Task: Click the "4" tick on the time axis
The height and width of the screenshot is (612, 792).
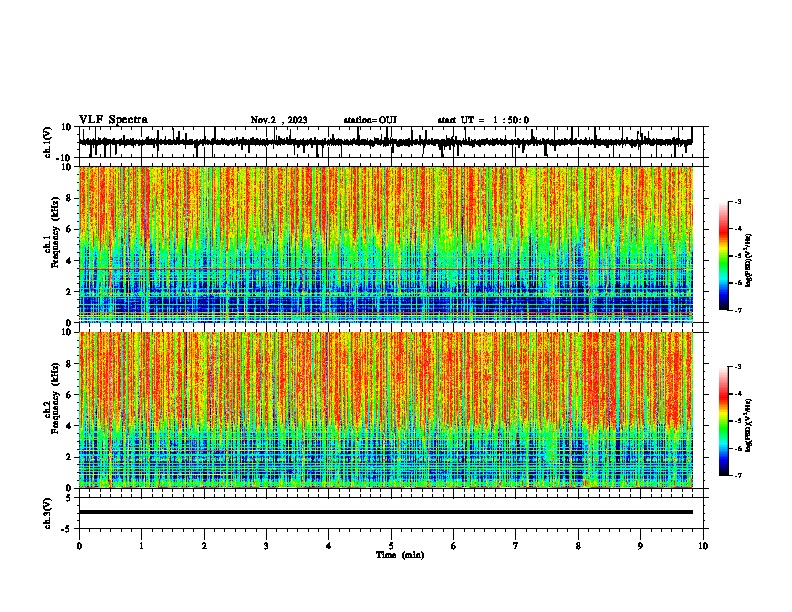Action: click(329, 546)
